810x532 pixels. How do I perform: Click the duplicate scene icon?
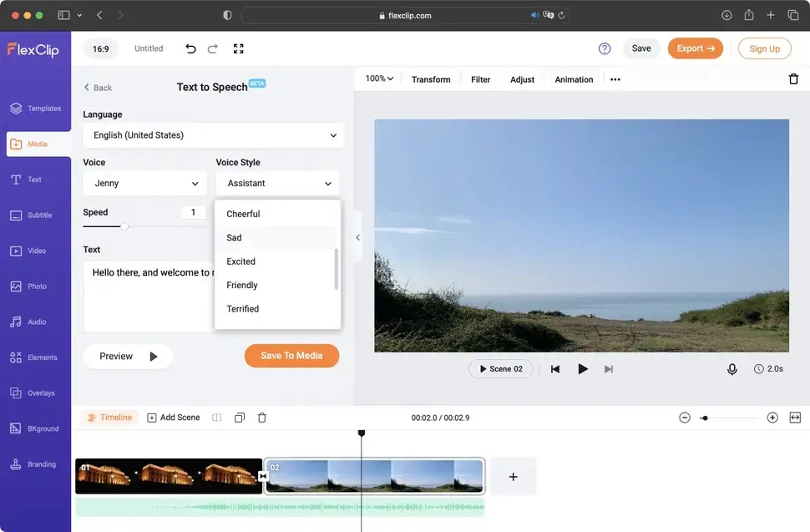(240, 418)
